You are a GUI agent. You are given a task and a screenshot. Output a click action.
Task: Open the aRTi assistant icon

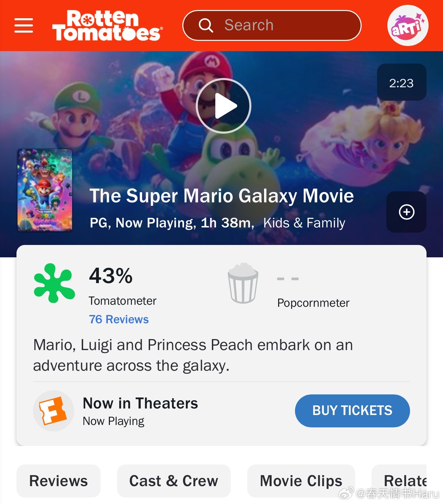pyautogui.click(x=408, y=26)
